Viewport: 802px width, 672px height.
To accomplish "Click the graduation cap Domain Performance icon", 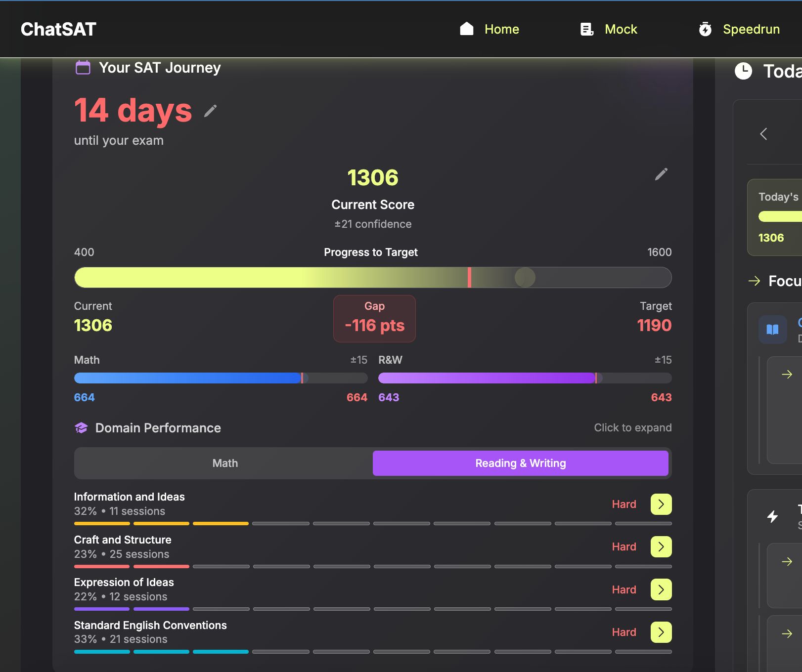I will coord(81,428).
